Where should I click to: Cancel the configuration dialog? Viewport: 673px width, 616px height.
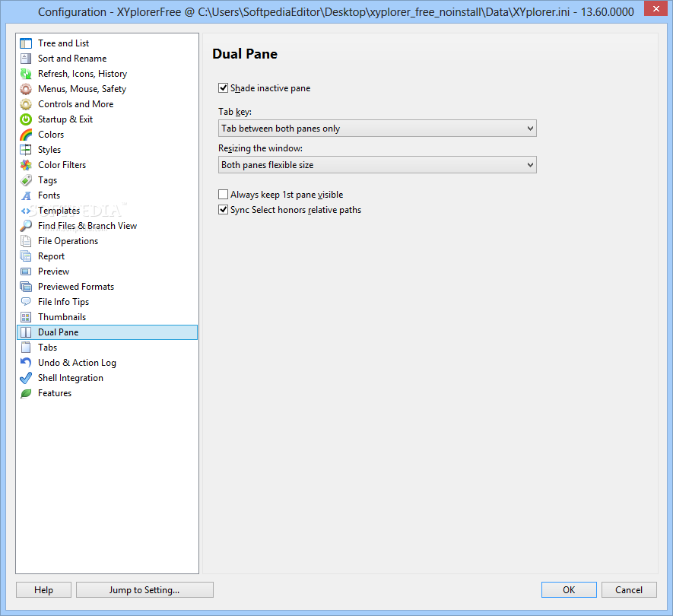629,590
